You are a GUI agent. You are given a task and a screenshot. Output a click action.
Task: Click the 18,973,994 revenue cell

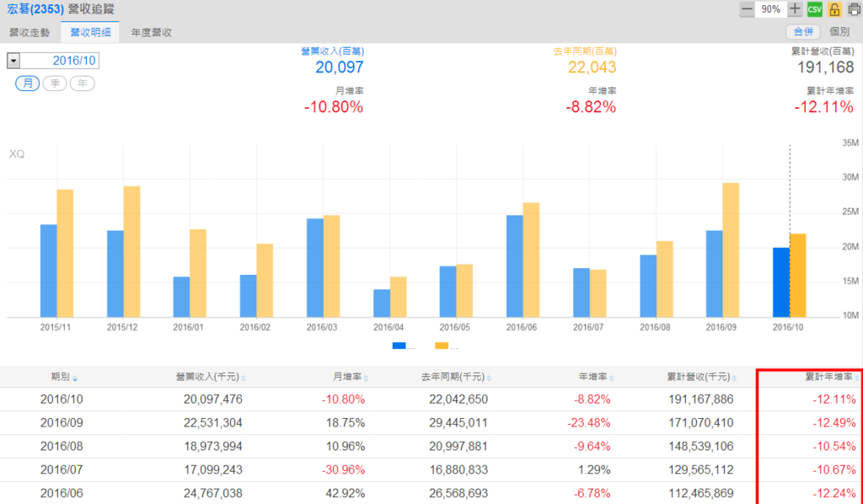coord(213,446)
